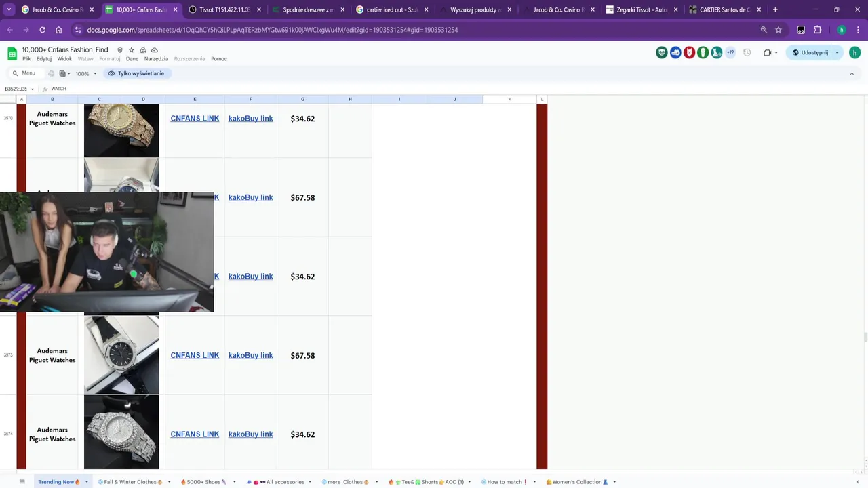Screen dimensions: 868x488
Task: Open 5000+ Shoes tab dropdown arrow
Action: click(x=234, y=482)
